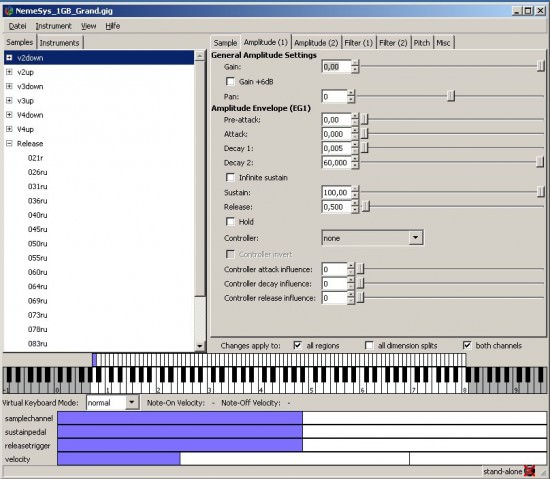Viewport: 550px width, 479px height.
Task: Click the sample list scroll-down arrow
Action: pyautogui.click(x=200, y=346)
